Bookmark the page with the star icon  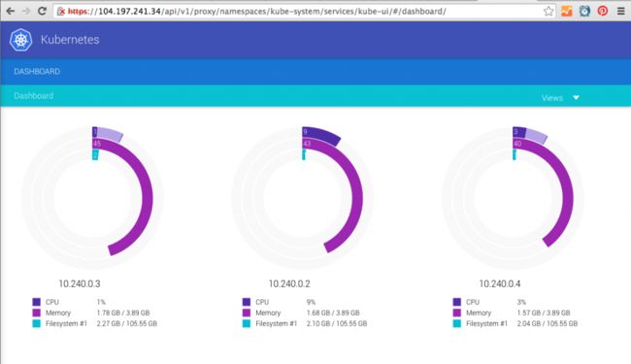pos(548,11)
